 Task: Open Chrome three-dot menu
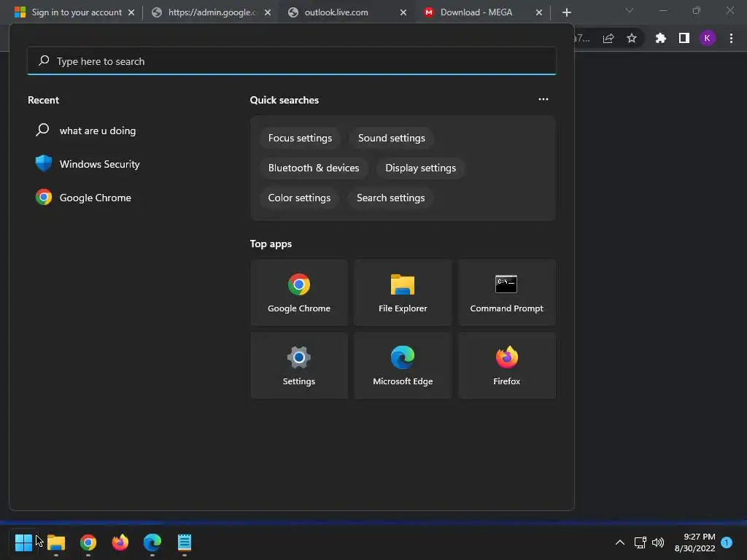point(731,38)
